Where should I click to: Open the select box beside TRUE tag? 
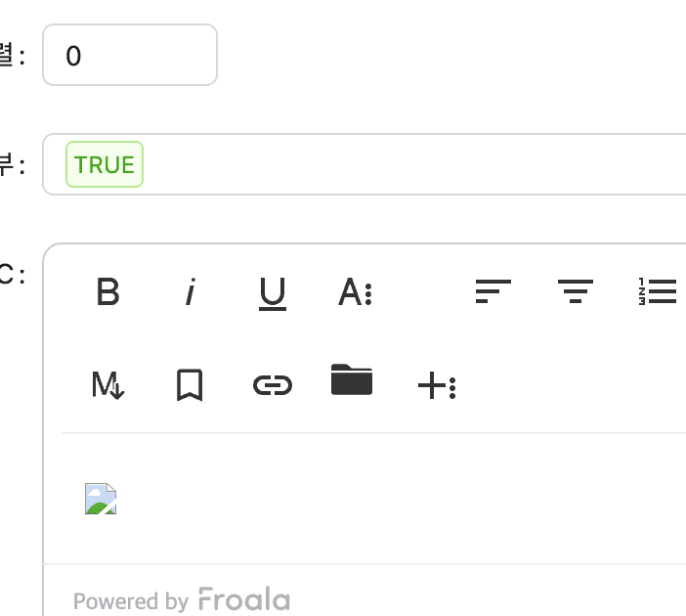pyautogui.click(x=410, y=164)
